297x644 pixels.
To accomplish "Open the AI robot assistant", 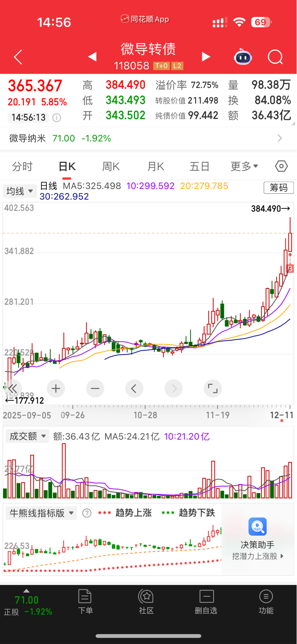I will (243, 57).
